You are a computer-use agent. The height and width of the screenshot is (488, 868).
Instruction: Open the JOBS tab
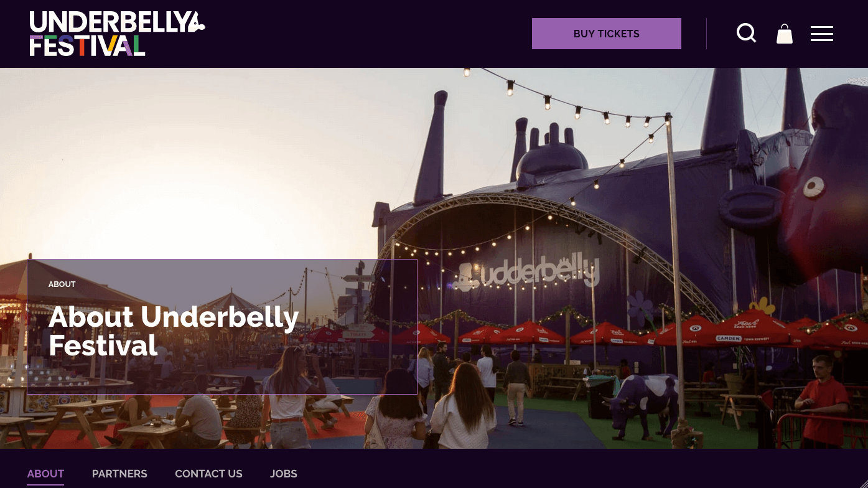[284, 474]
